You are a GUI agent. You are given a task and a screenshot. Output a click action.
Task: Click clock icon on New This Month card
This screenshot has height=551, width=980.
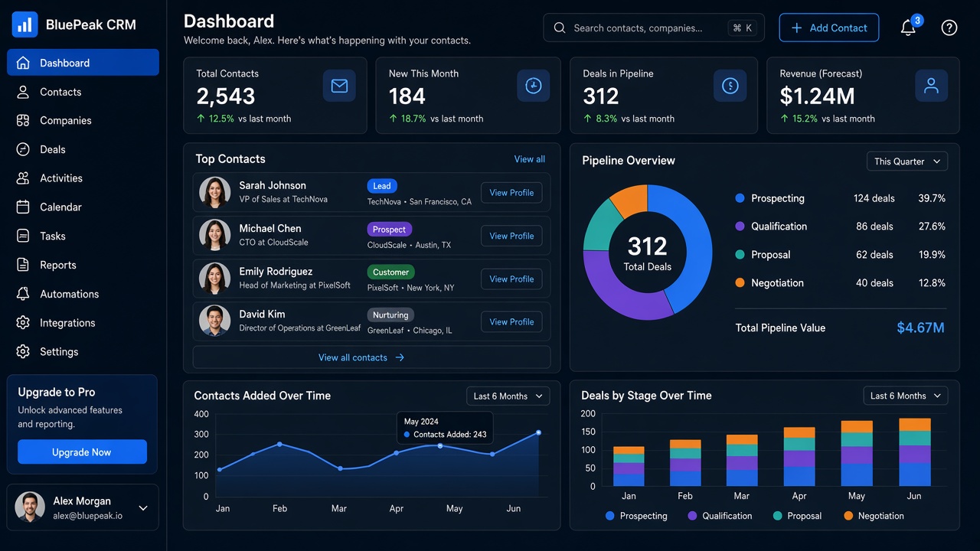534,86
